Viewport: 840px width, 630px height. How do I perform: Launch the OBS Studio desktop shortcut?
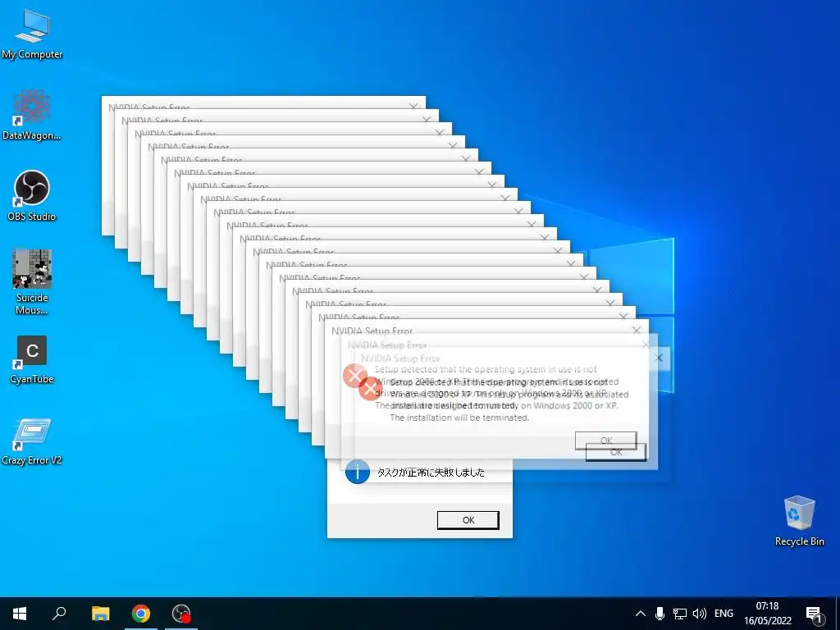(x=32, y=196)
